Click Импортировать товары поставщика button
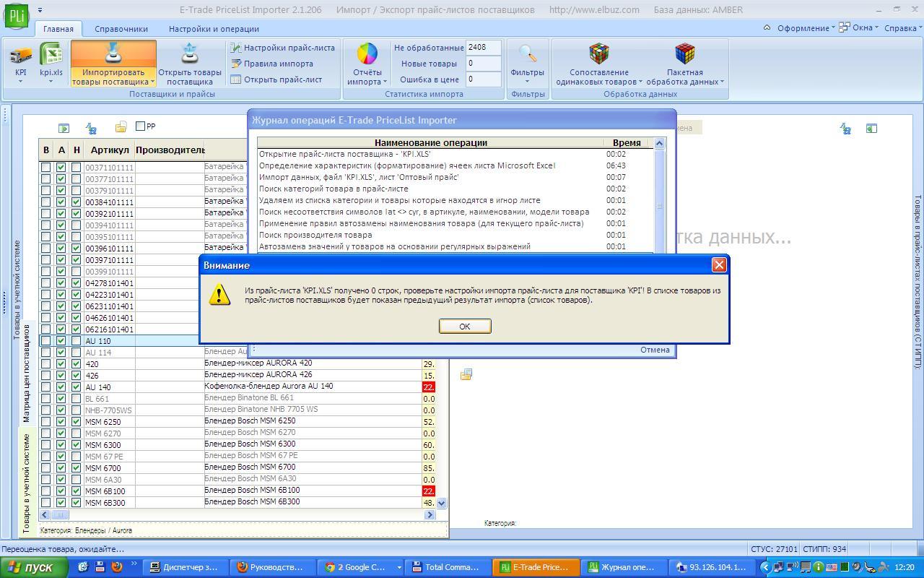924x578 pixels. click(114, 64)
